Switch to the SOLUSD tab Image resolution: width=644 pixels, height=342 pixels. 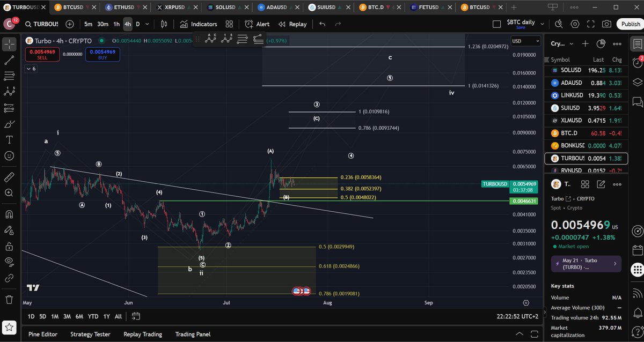227,8
